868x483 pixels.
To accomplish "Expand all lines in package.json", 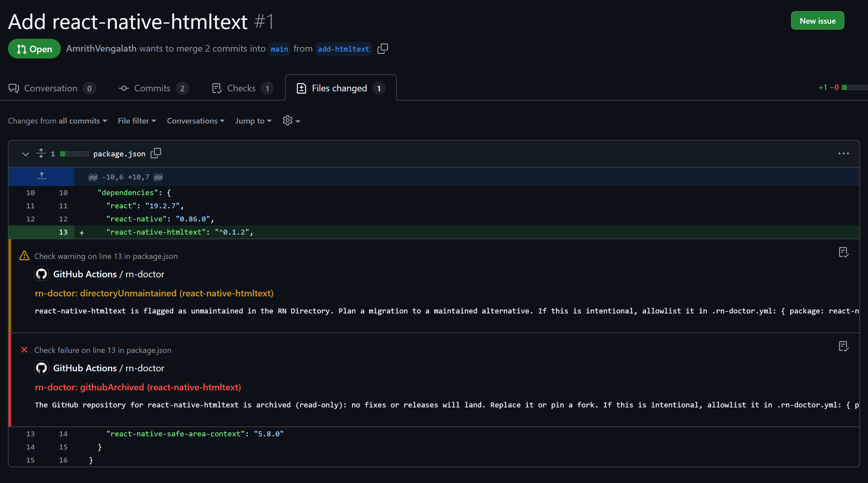I will (41, 153).
